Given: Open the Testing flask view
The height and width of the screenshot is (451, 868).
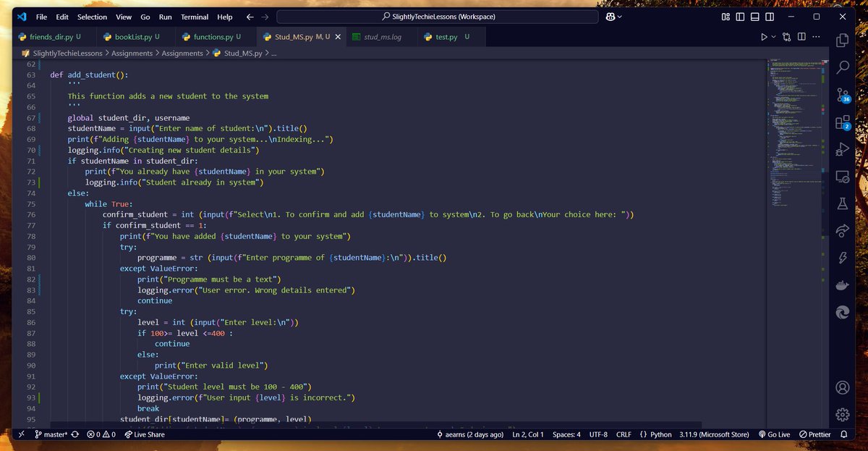Looking at the screenshot, I should (842, 203).
